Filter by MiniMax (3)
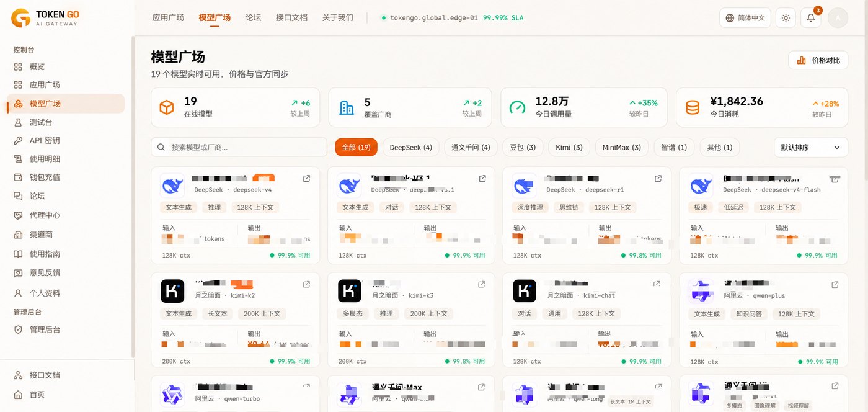This screenshot has height=412, width=868. [622, 147]
